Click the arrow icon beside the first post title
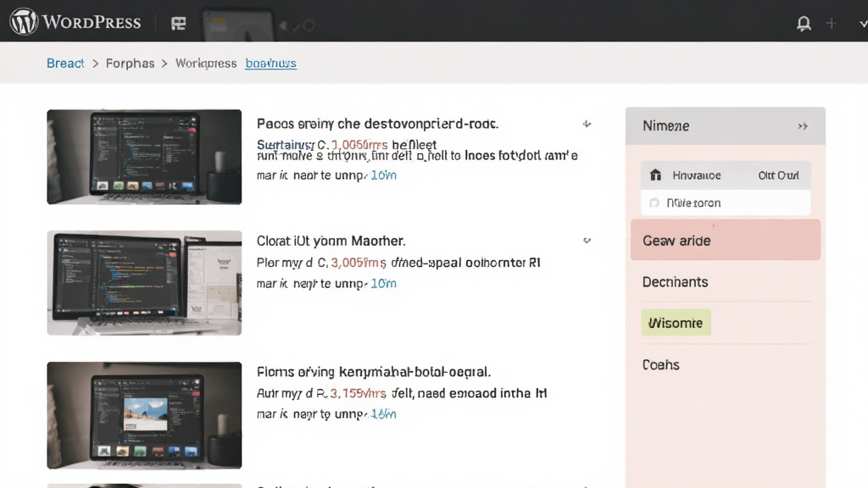Image resolution: width=868 pixels, height=488 pixels. click(x=587, y=124)
